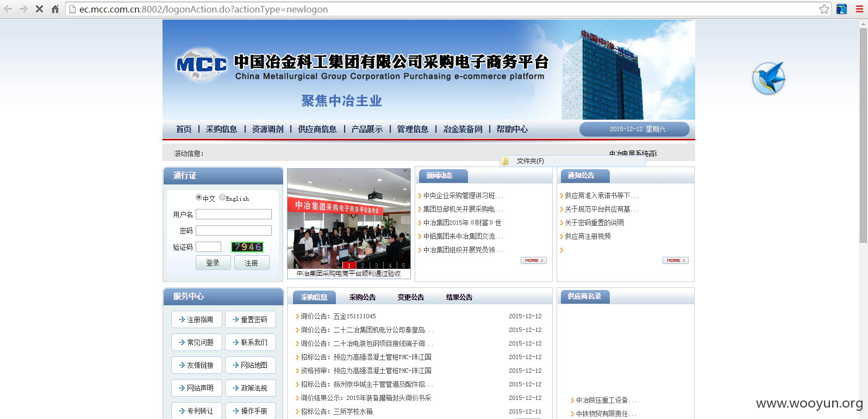The width and height of the screenshot is (868, 419).
Task: Focus the 验证码 input field
Action: tap(209, 247)
